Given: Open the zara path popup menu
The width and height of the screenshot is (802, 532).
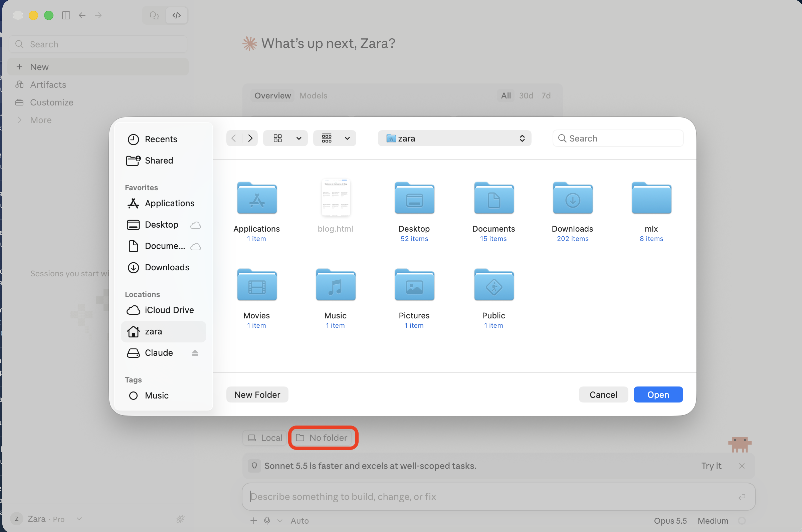Looking at the screenshot, I should (x=454, y=138).
